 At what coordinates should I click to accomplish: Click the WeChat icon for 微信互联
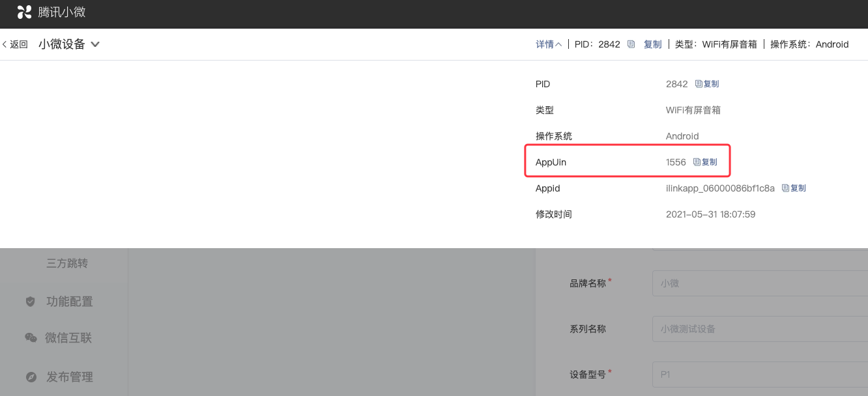pos(31,337)
